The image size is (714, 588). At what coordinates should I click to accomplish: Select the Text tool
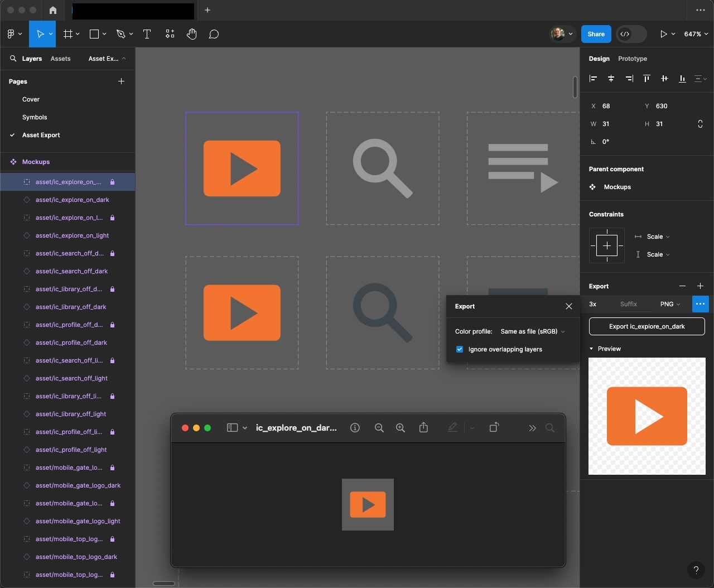[147, 34]
